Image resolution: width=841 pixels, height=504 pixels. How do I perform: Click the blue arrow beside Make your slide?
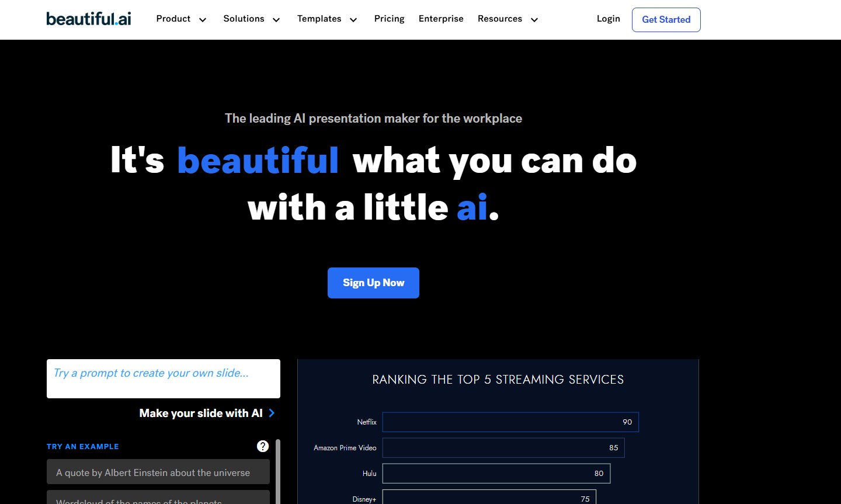tap(272, 413)
